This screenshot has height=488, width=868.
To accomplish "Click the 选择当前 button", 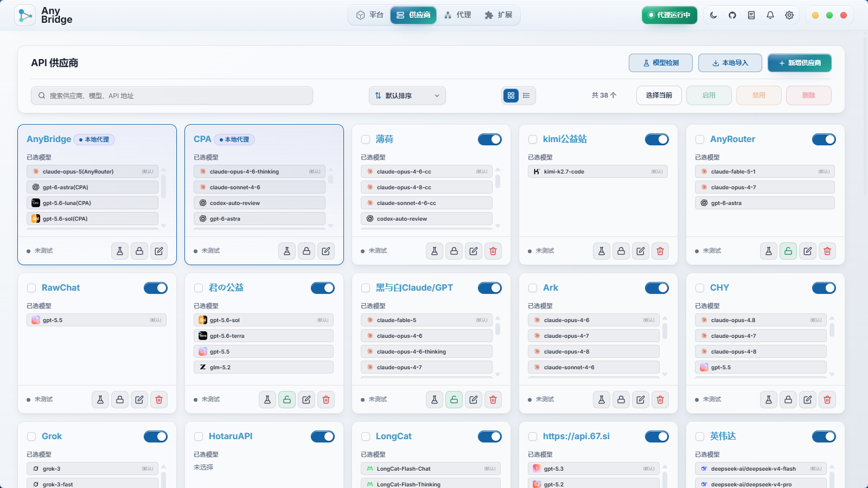I will click(659, 95).
